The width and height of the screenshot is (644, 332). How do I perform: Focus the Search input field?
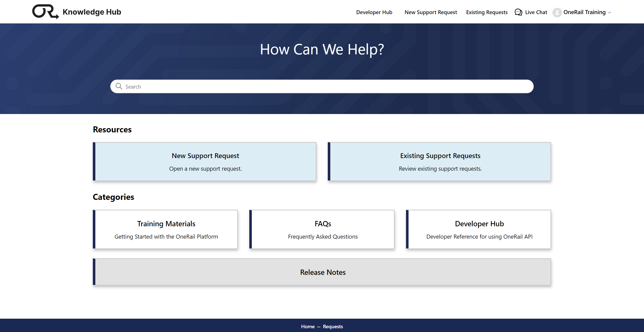(x=322, y=87)
